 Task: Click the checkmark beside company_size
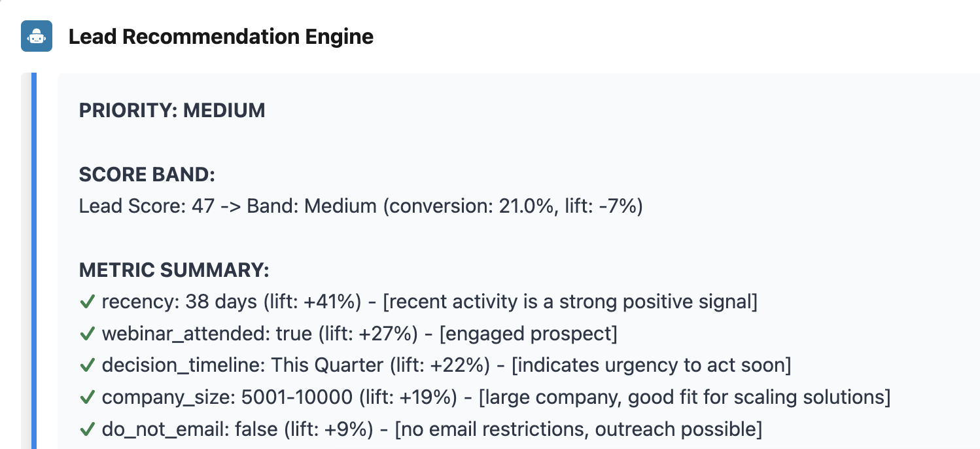pos(88,397)
